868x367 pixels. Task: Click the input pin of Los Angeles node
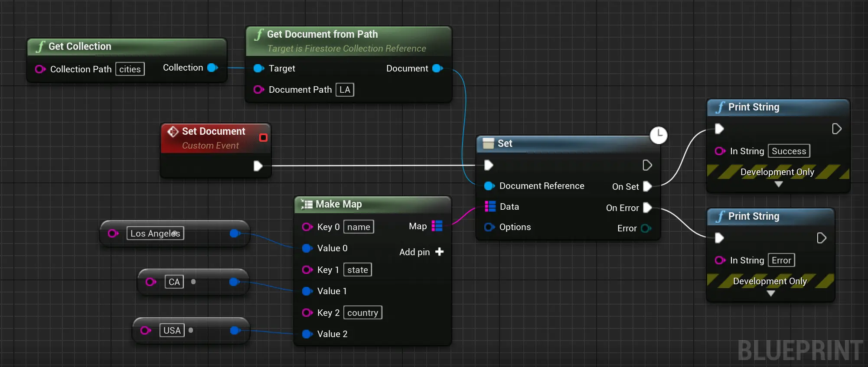(113, 234)
